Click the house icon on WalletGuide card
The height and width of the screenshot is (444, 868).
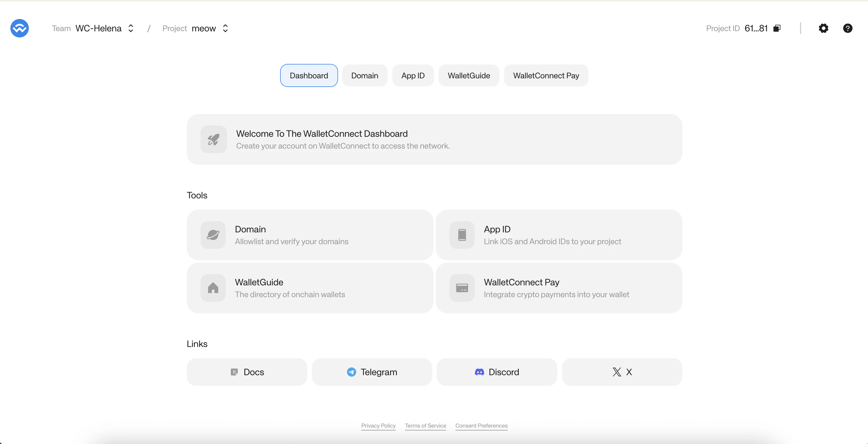pos(213,288)
